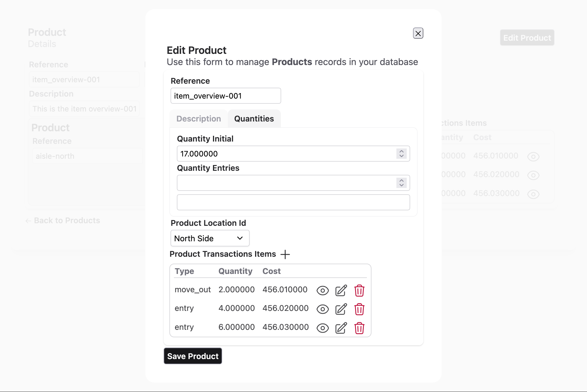This screenshot has width=587, height=392.
Task: Close the Edit Product dialog
Action: click(418, 33)
